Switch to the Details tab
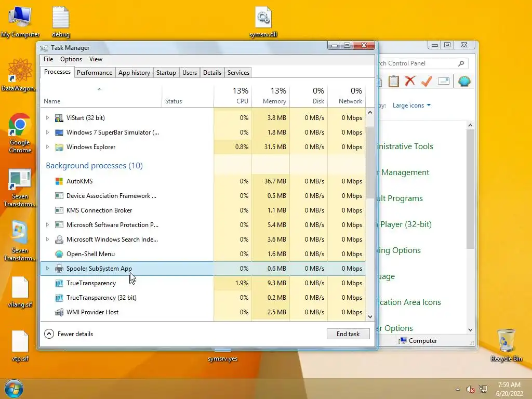532x399 pixels. [212, 73]
